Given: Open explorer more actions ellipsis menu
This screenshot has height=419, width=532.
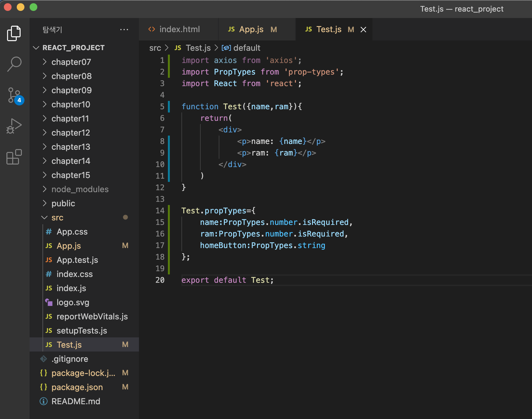Looking at the screenshot, I should (124, 30).
